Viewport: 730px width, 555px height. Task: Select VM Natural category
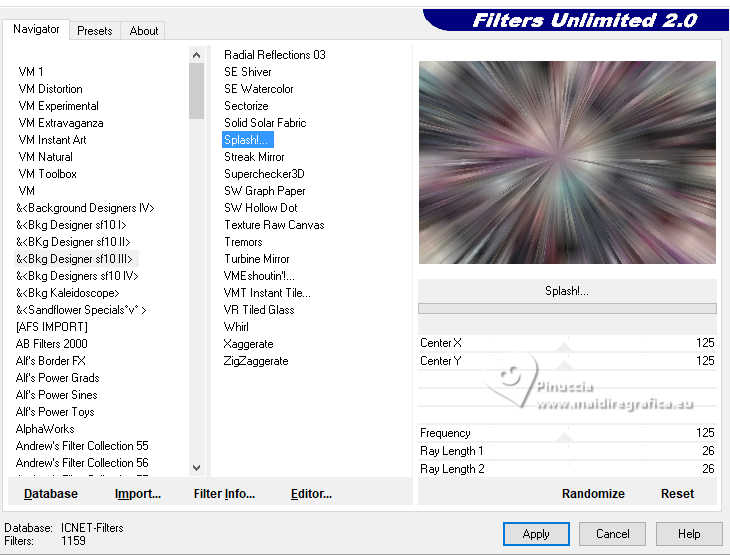[x=45, y=157]
